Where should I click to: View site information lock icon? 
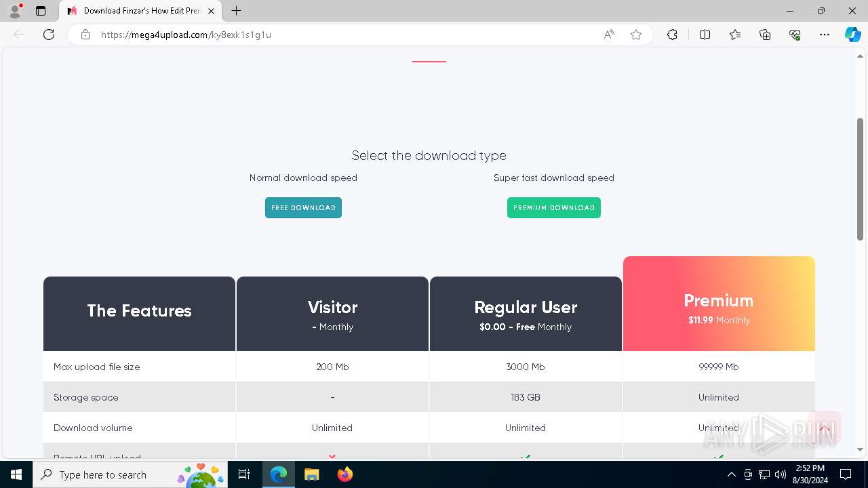pos(85,35)
